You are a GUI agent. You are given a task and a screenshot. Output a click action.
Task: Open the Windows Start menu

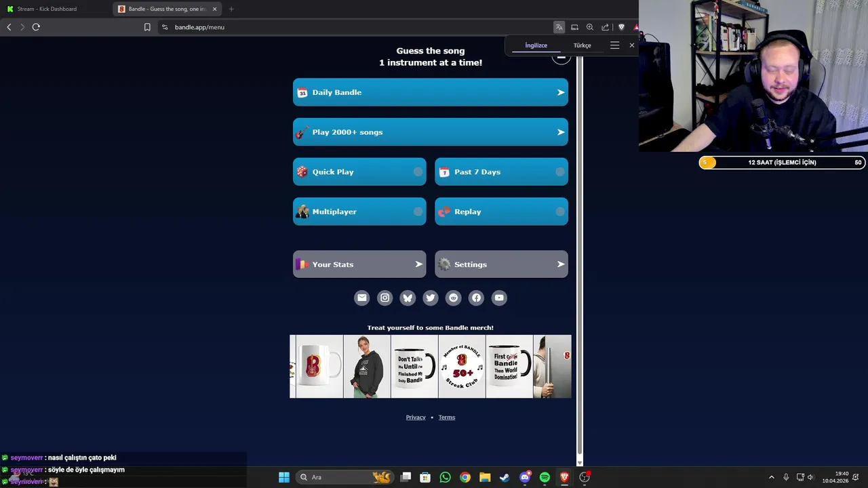(x=284, y=477)
